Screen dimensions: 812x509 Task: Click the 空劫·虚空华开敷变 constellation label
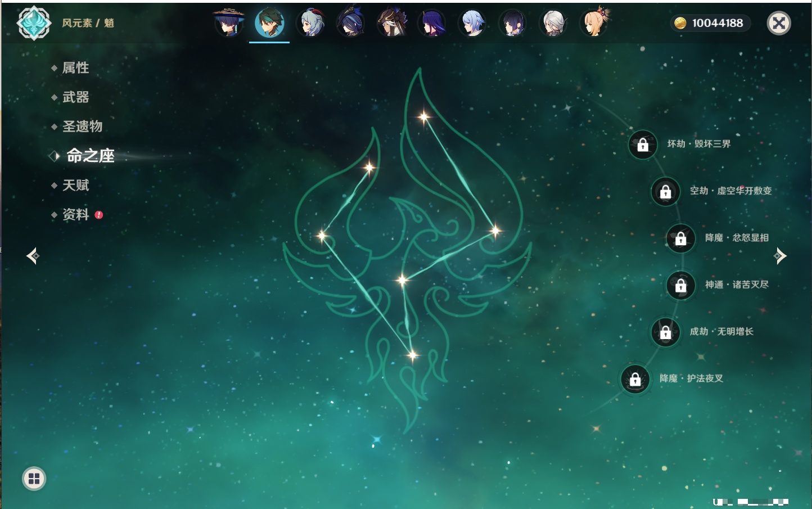[x=731, y=191]
